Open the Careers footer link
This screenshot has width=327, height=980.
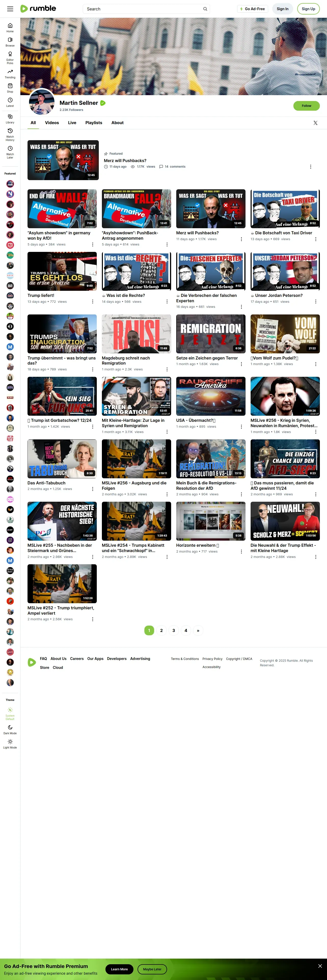pos(77,658)
